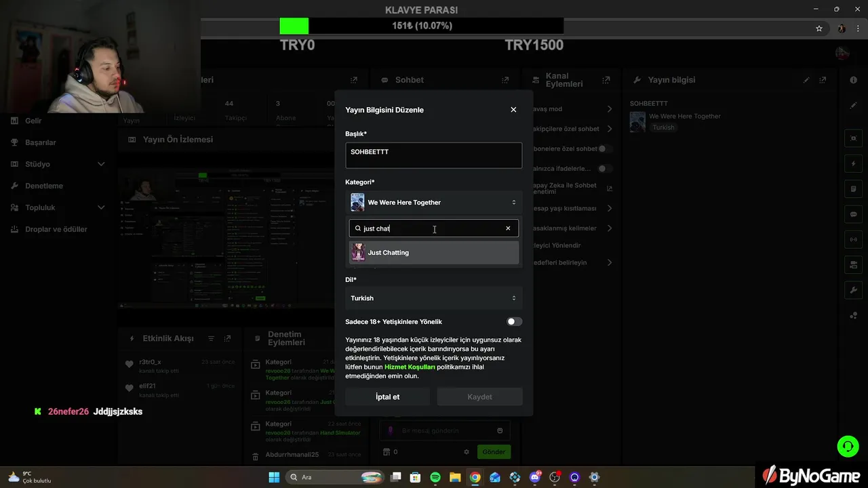The image size is (868, 488).
Task: Click the Turkish tag under Yayın bilgisi
Action: pyautogui.click(x=663, y=127)
